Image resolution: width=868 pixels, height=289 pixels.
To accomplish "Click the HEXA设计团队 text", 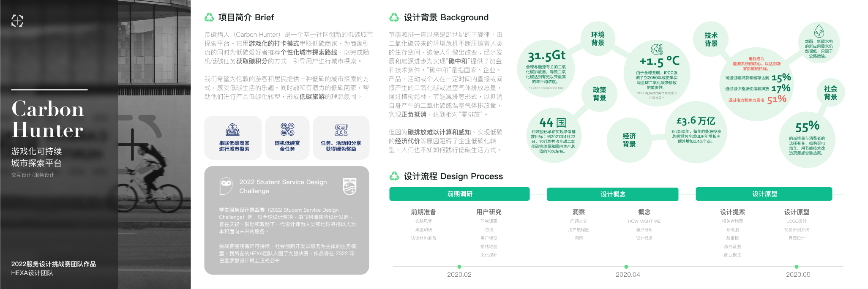I will click(x=32, y=273).
